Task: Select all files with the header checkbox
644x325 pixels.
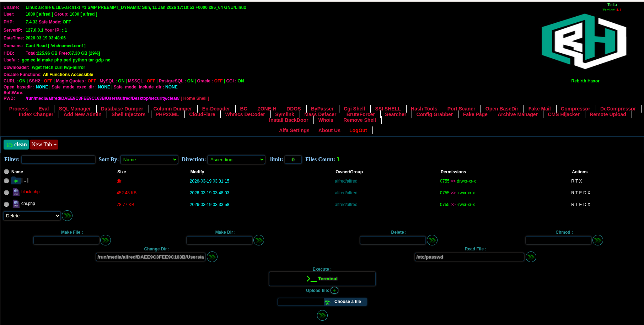Action: pos(6,172)
